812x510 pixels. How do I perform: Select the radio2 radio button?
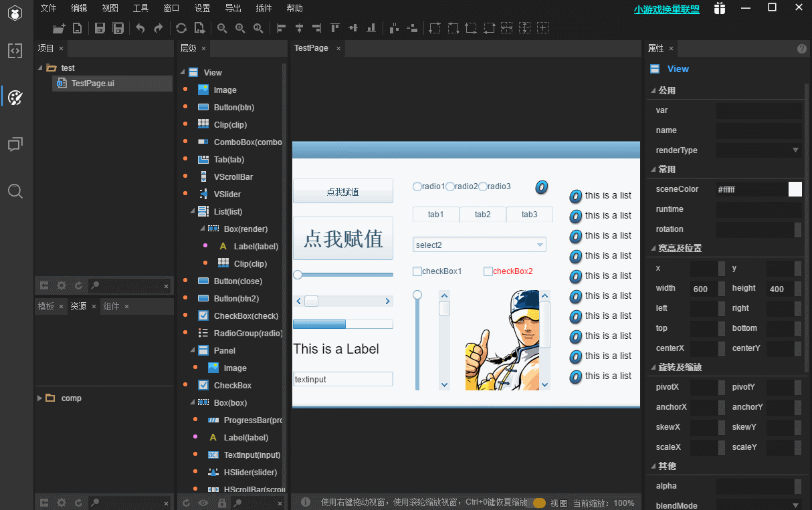[449, 186]
